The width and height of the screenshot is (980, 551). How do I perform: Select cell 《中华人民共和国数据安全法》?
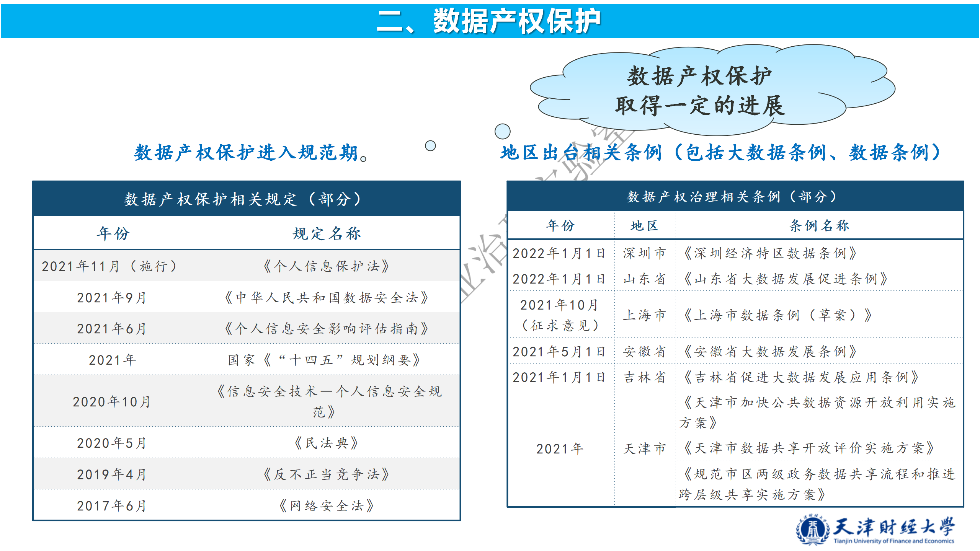tap(327, 297)
